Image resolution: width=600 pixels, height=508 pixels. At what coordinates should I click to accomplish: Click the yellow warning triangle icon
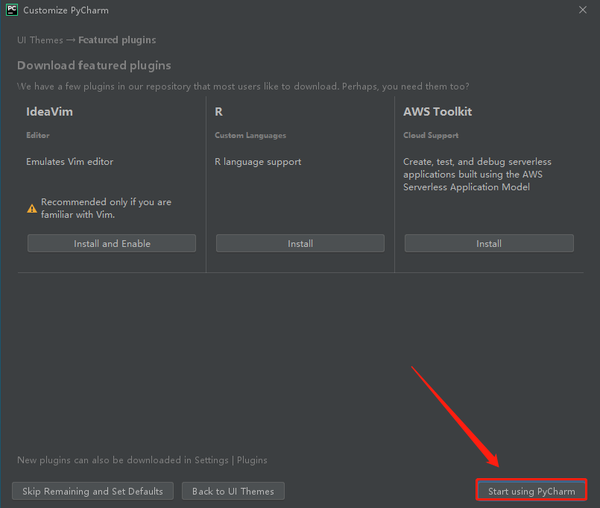point(32,208)
